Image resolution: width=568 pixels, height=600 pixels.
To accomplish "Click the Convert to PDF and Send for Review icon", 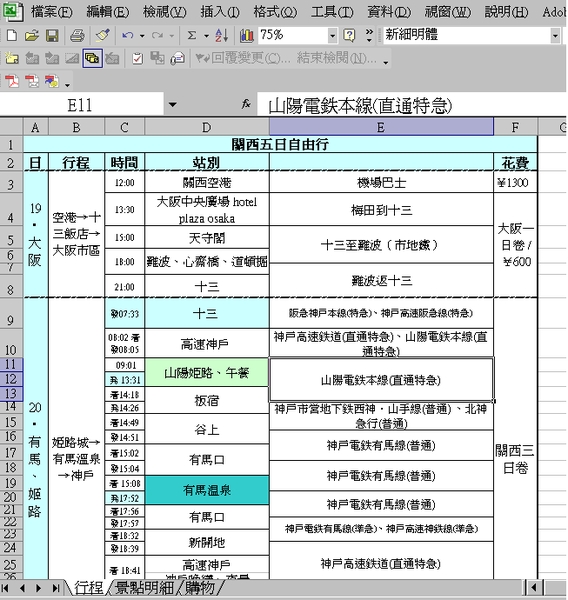I will (52, 81).
